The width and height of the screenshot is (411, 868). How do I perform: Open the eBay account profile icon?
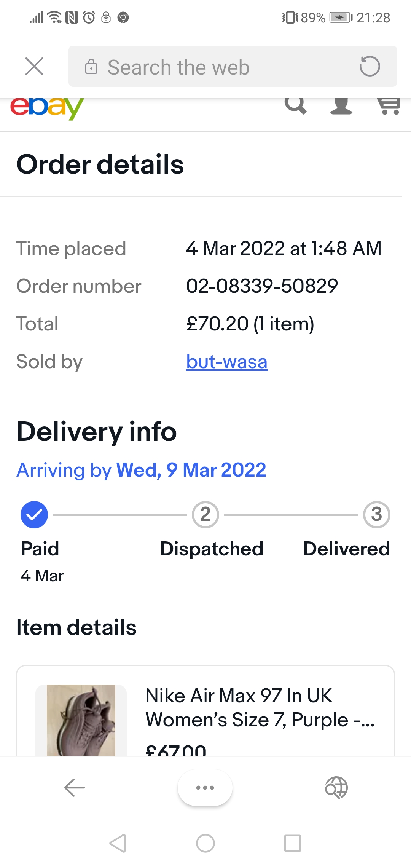341,106
